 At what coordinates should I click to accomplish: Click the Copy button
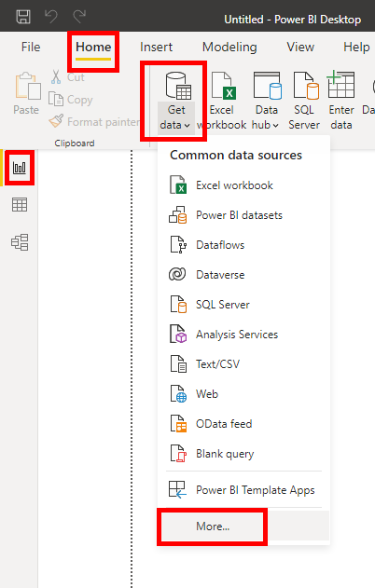pos(71,100)
